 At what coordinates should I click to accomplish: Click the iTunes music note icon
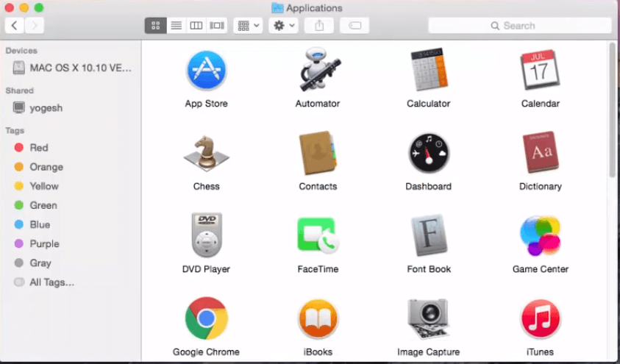pyautogui.click(x=540, y=319)
